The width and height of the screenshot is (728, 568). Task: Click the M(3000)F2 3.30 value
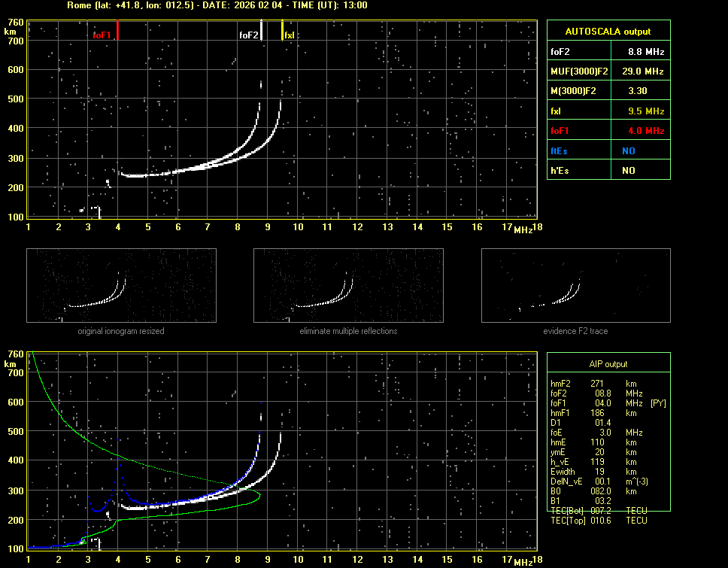[x=639, y=91]
